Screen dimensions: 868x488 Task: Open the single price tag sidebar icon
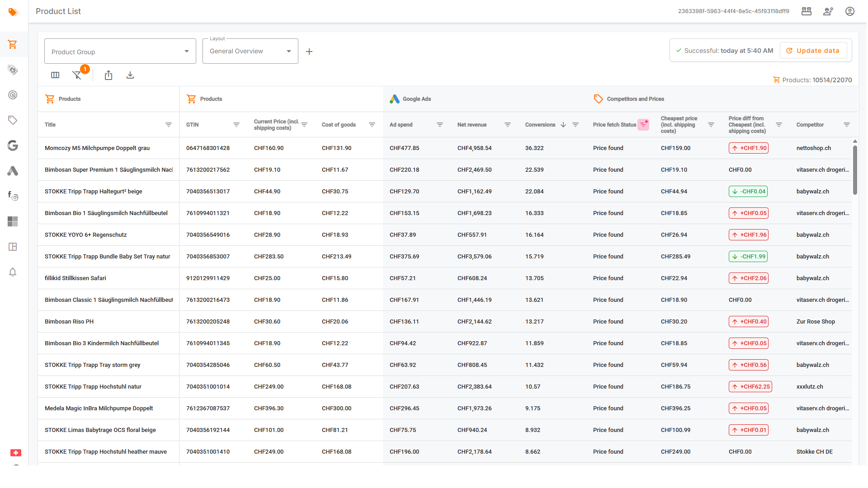[13, 120]
